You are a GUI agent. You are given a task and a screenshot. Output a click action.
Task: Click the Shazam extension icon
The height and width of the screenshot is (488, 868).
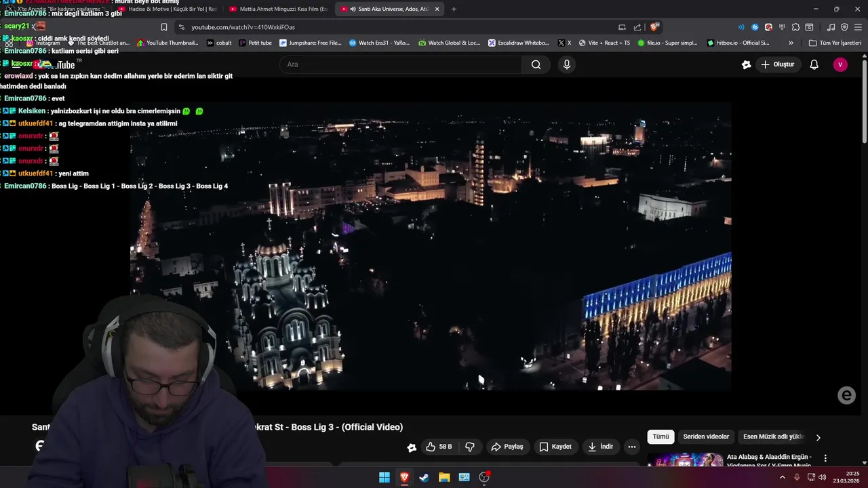pos(755,27)
